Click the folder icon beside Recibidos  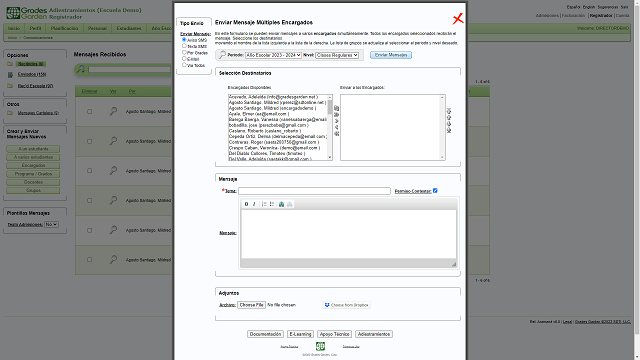(10, 64)
